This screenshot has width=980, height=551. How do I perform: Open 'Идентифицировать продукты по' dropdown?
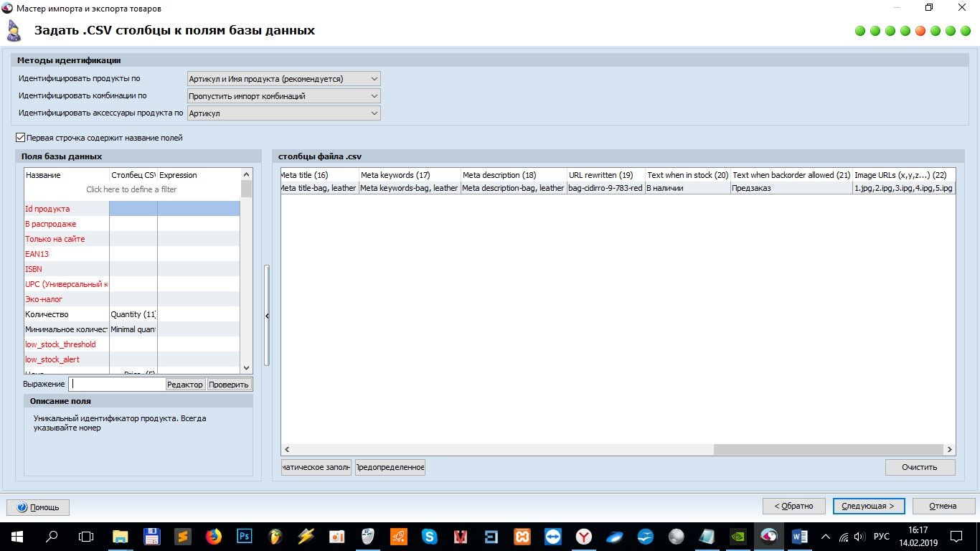tap(283, 79)
